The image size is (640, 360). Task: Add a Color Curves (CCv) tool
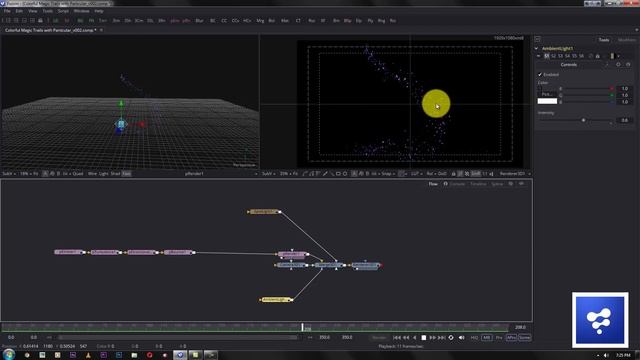point(236,20)
